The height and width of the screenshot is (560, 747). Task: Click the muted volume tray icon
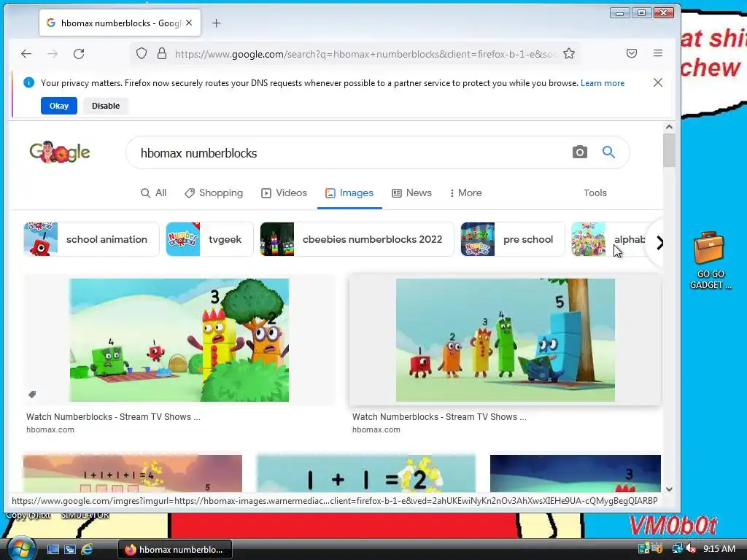click(691, 548)
